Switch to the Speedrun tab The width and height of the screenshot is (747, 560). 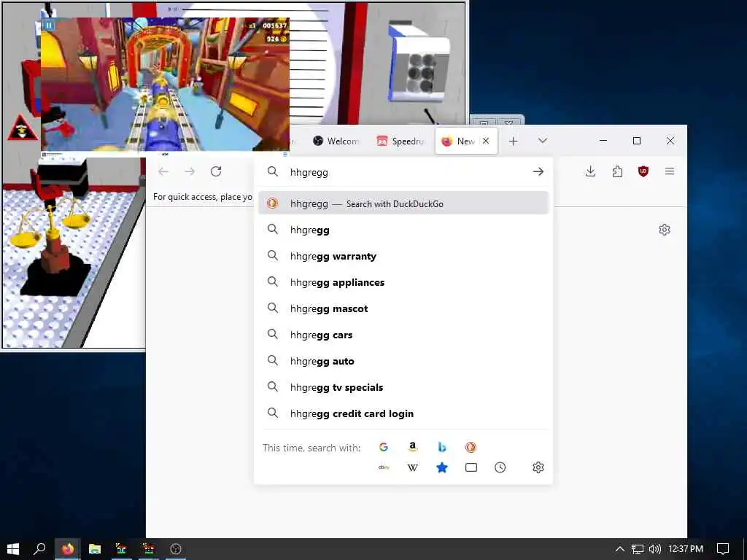(x=400, y=141)
